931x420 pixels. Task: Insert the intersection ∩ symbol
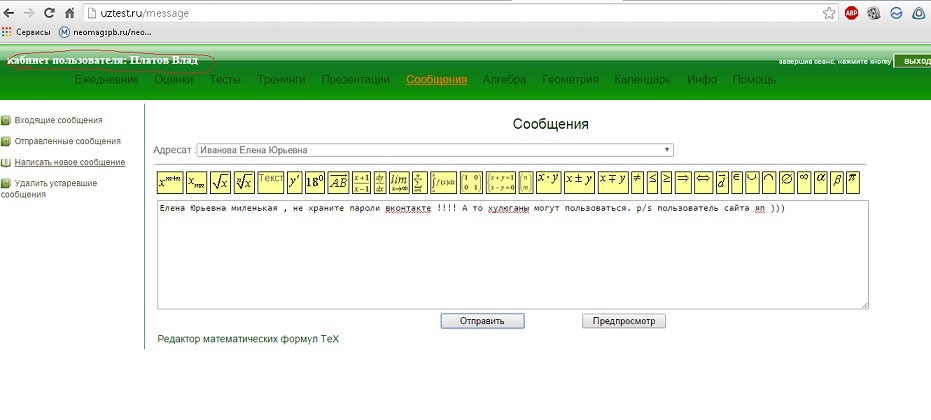769,182
